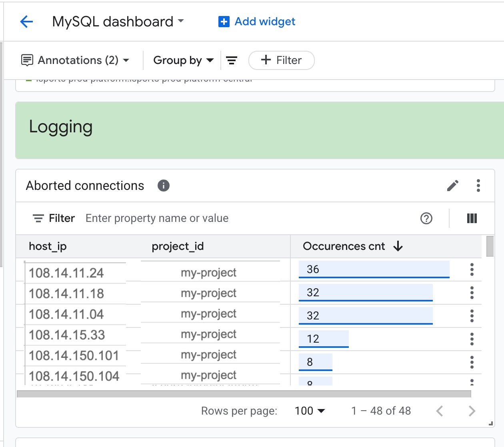Edit the Aborted connections widget
Image resolution: width=504 pixels, height=447 pixels.
pos(452,186)
